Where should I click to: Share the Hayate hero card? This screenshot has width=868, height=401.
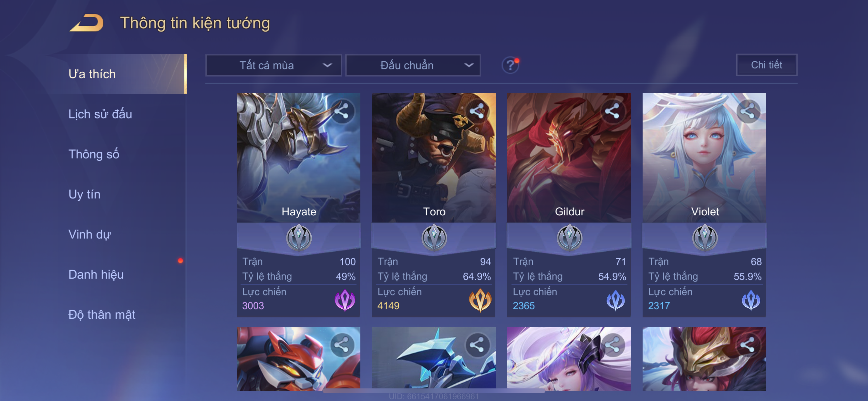(341, 111)
